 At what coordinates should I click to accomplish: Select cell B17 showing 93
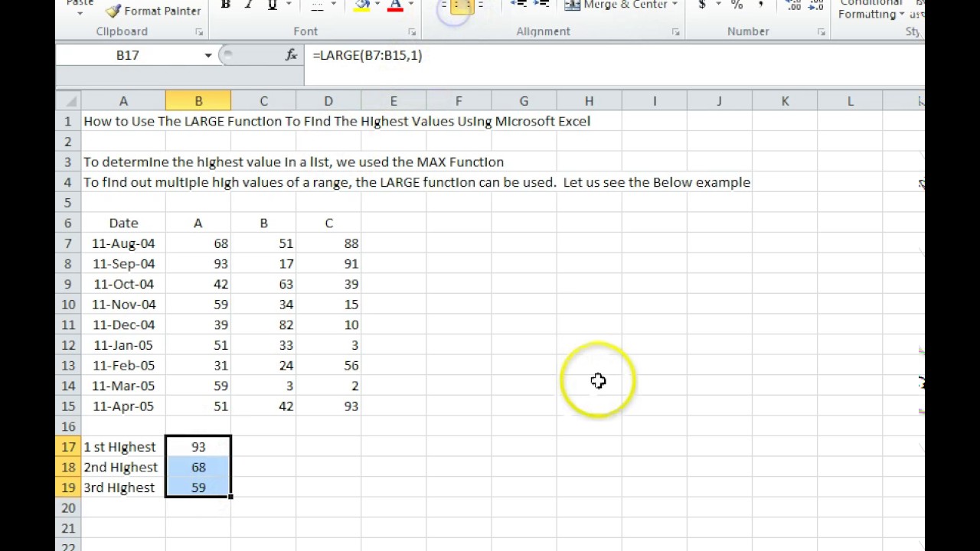coord(198,447)
